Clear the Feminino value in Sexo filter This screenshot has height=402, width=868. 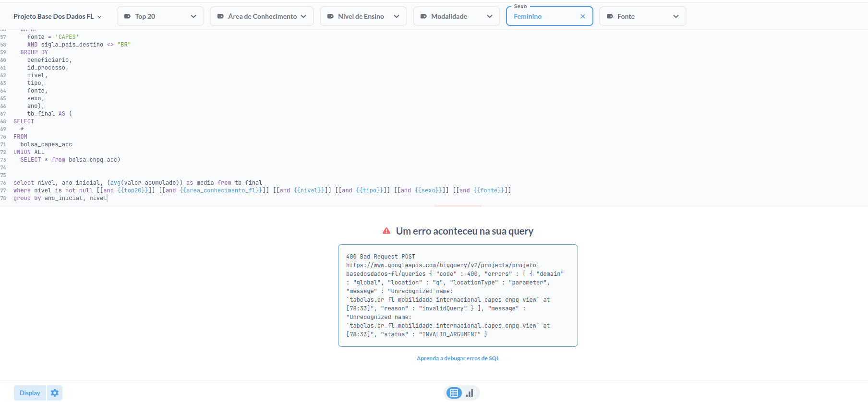tap(583, 16)
